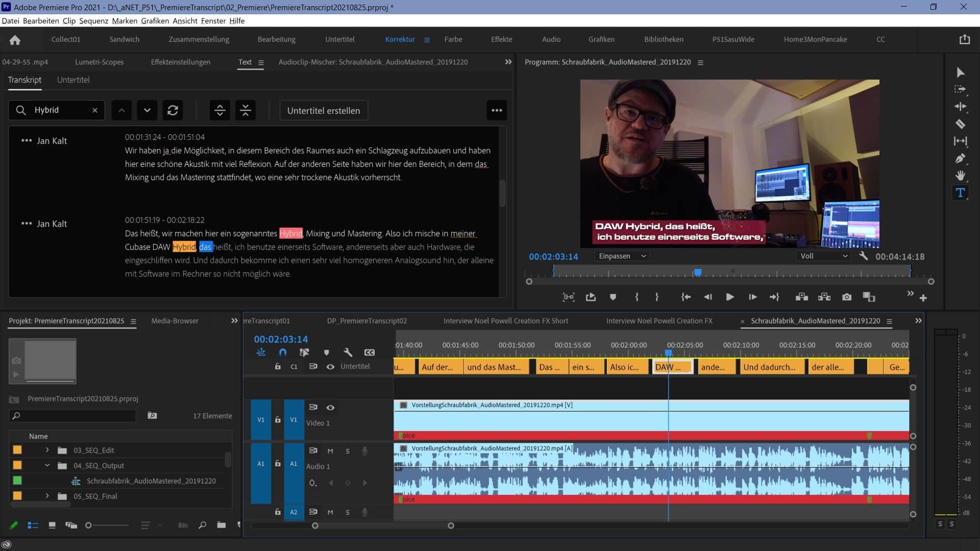Open the Voll playback resolution dropdown

point(823,256)
